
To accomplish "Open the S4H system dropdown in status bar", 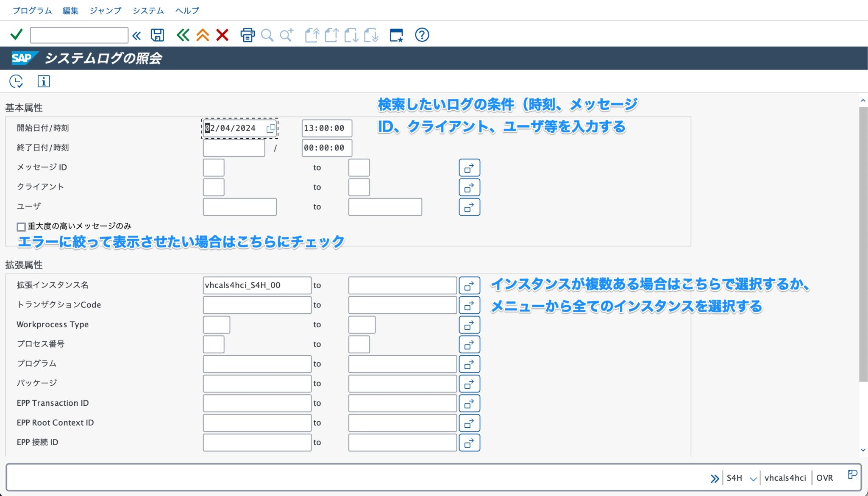I will point(753,478).
